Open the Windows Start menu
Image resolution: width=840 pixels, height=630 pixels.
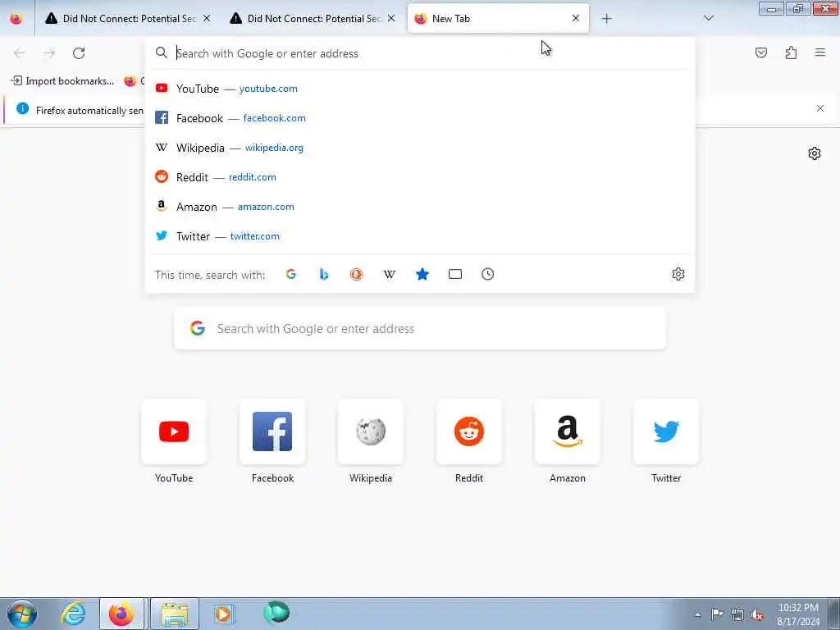(22, 614)
